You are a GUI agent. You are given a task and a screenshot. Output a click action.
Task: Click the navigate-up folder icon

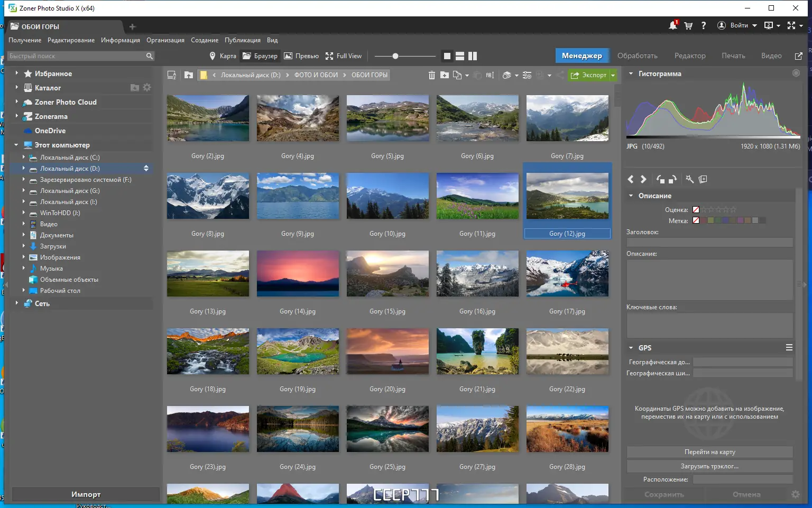(189, 75)
